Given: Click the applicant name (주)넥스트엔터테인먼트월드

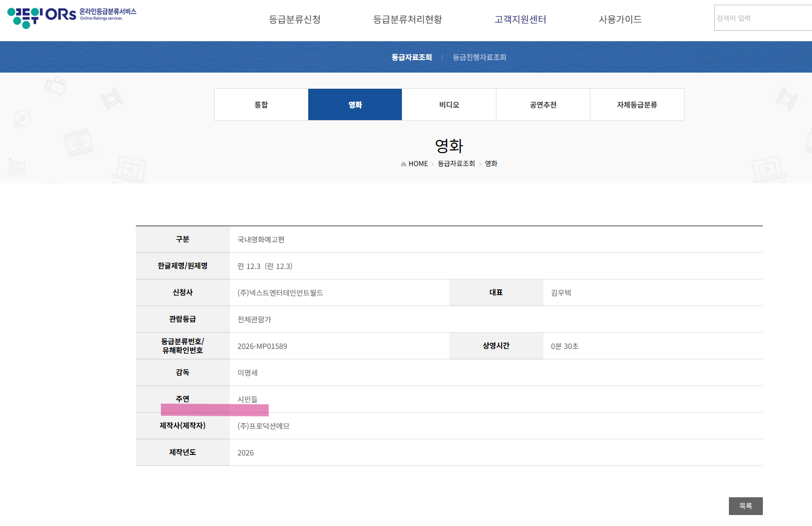Looking at the screenshot, I should point(281,293).
